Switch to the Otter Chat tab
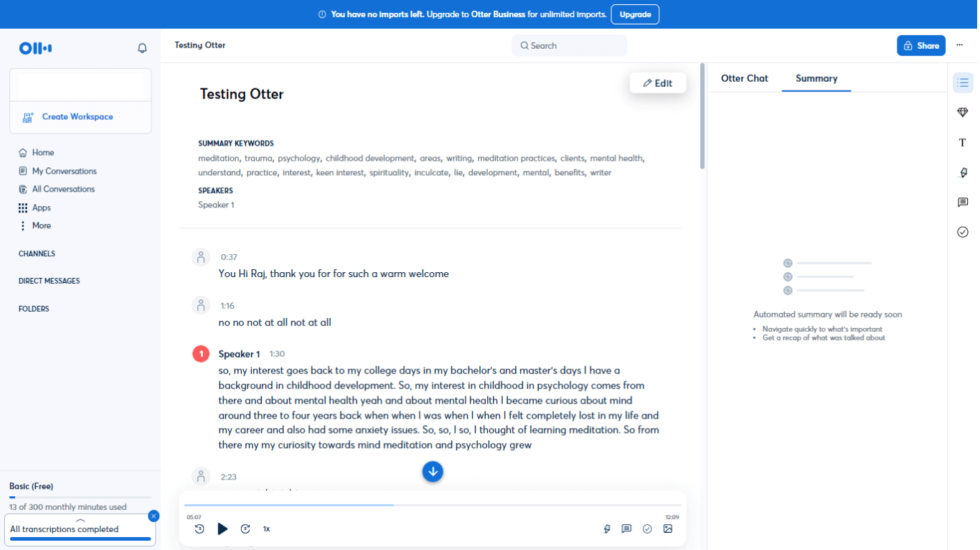 click(745, 78)
